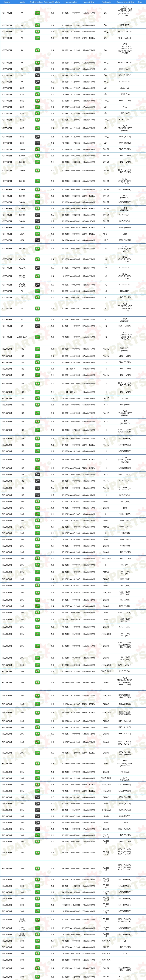146x980 pixels.
Task: Click the 83kW / 113KM power cell
Action: click(89, 234)
